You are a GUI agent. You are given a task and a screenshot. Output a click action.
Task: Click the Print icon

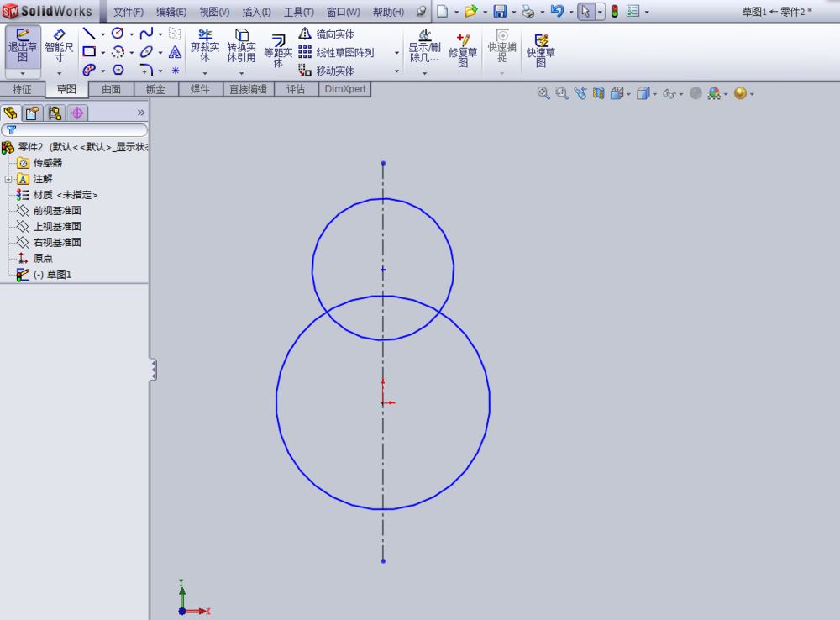pyautogui.click(x=528, y=11)
